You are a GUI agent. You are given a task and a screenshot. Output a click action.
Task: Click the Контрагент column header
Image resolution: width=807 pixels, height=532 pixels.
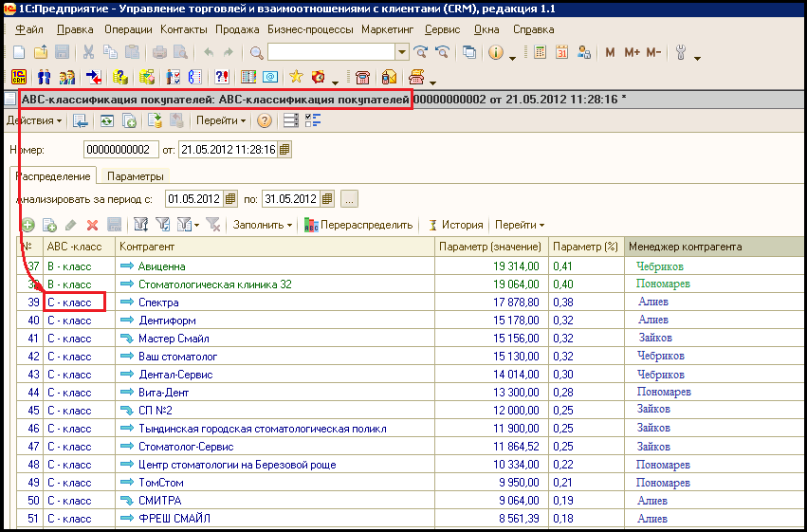(275, 247)
